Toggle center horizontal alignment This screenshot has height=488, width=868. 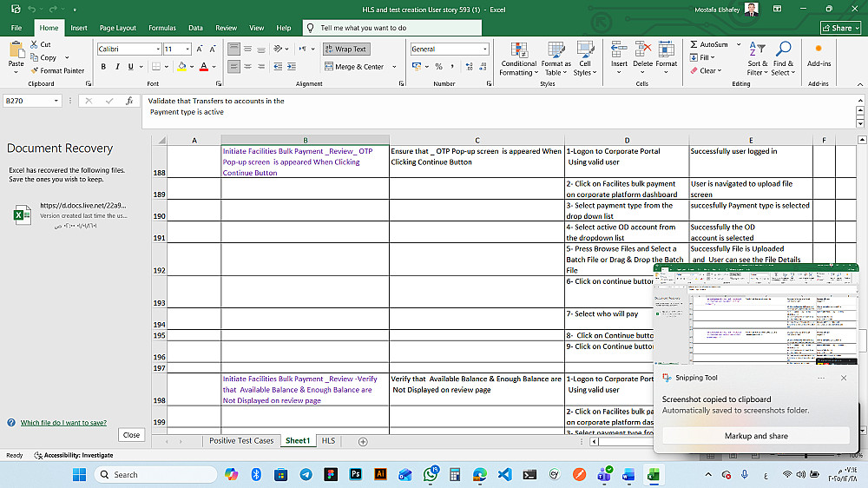[x=247, y=66]
